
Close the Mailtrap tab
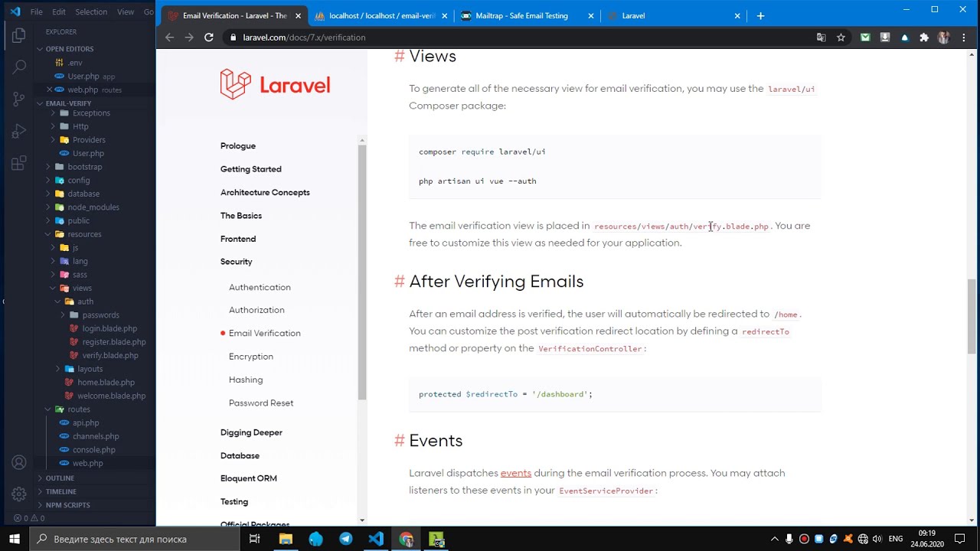coord(590,15)
